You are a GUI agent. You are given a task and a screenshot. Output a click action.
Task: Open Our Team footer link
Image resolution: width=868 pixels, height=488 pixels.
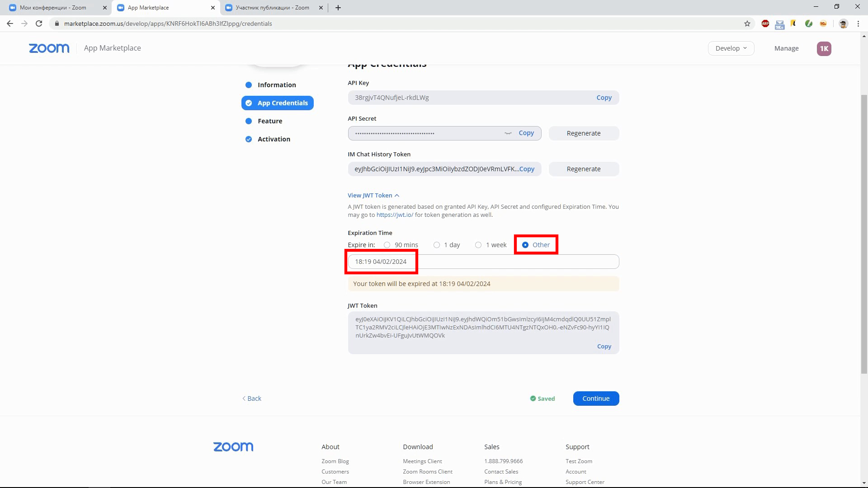(334, 482)
